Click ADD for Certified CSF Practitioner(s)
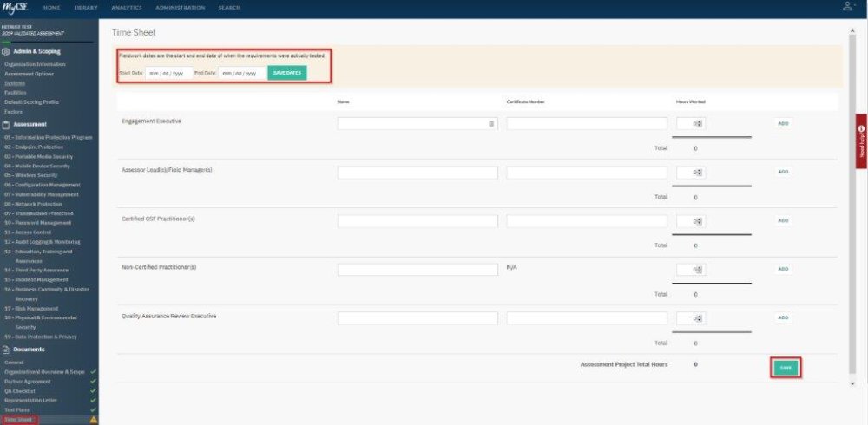 coord(783,221)
